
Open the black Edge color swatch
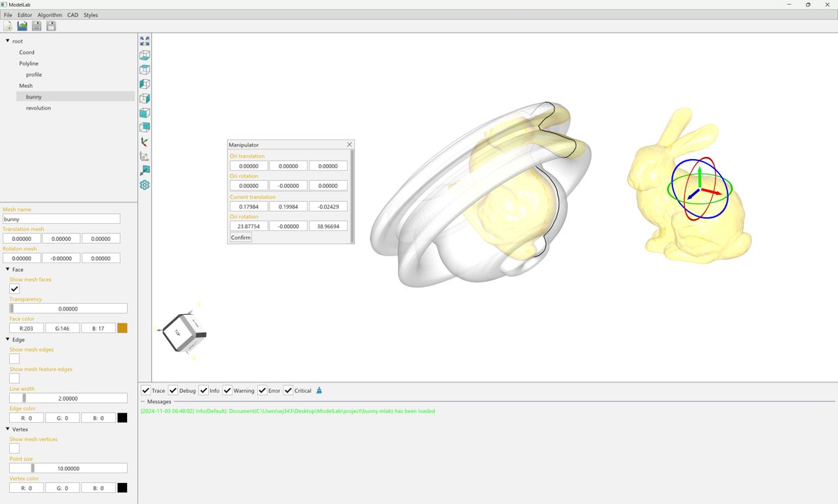122,417
